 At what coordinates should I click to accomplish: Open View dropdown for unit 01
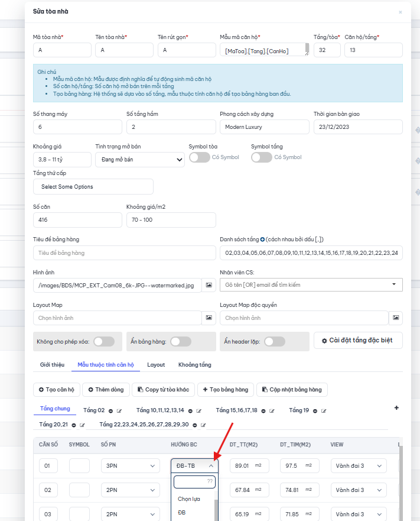(x=359, y=466)
